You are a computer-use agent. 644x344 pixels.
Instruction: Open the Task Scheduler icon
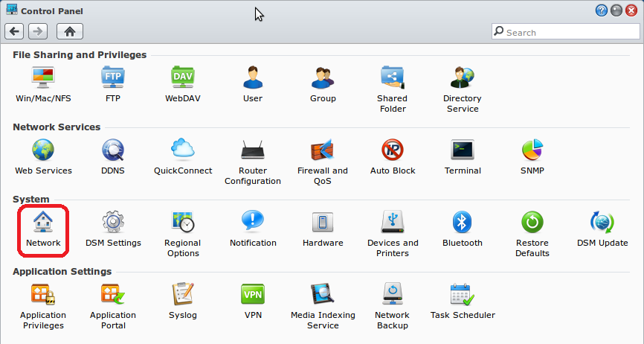point(463,294)
